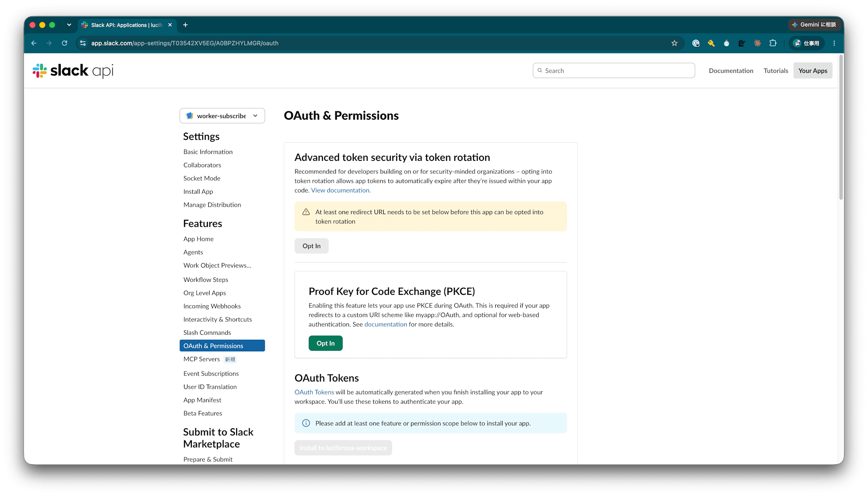Viewport: 868px width, 496px height.
Task: Click the warning triangle in redirect URL notice
Action: (306, 212)
